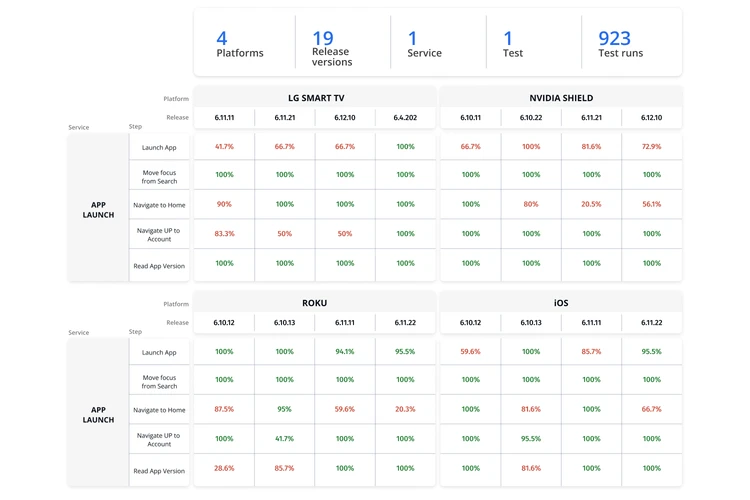Select "Read App Version" step in LG/NVIDIA table
The image size is (750, 500).
[159, 266]
